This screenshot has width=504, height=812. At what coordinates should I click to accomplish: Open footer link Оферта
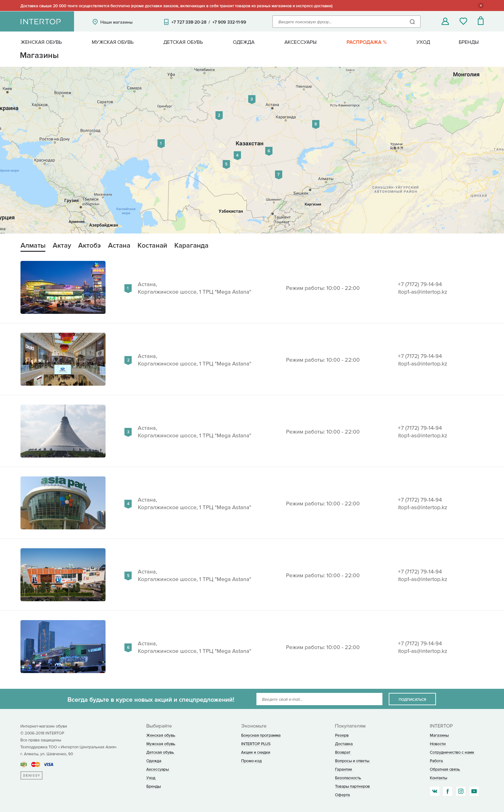tap(342, 795)
